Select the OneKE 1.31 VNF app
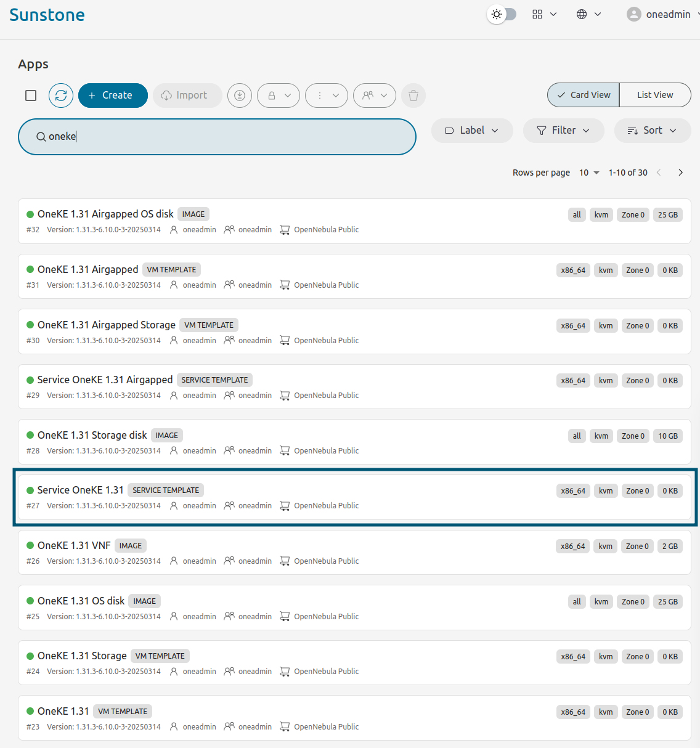Screen dimensions: 700x748 [354, 553]
